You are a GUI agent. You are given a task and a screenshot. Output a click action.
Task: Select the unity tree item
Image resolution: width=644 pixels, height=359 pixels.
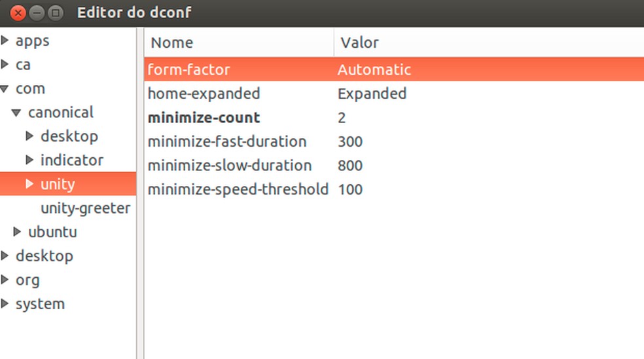[58, 184]
